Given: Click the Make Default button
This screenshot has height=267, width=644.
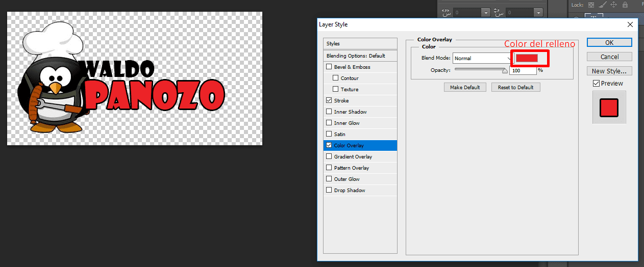Looking at the screenshot, I should point(465,87).
